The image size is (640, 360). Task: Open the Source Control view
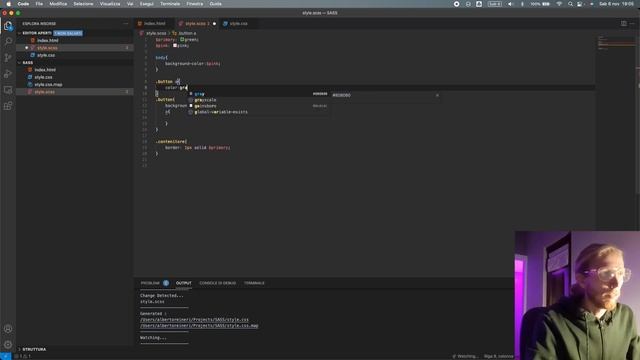pyautogui.click(x=8, y=58)
